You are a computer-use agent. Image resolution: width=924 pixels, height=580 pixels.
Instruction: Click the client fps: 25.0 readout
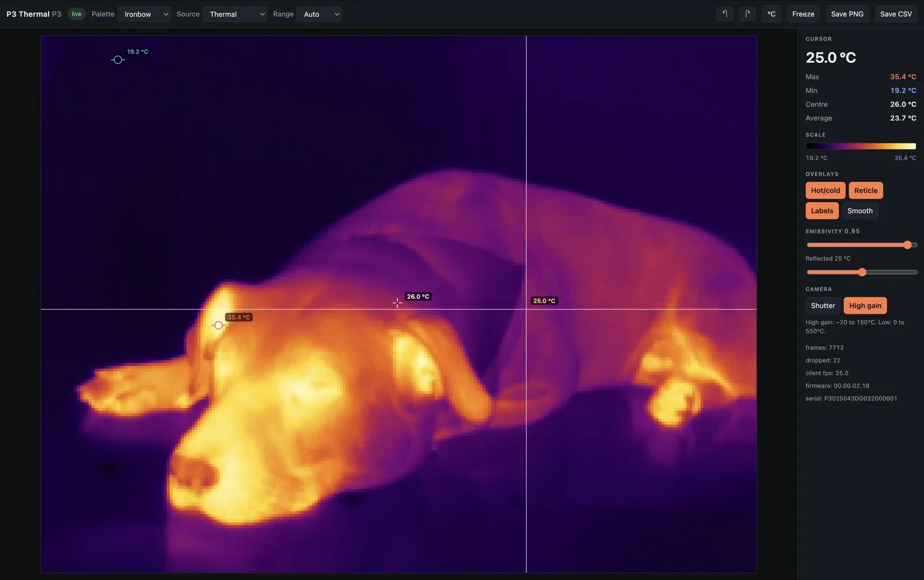point(827,373)
